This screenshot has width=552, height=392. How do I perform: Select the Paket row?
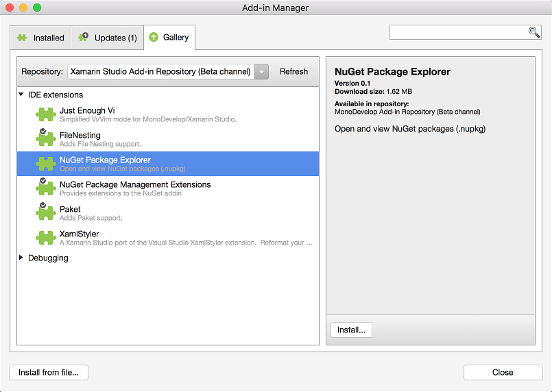coord(168,213)
